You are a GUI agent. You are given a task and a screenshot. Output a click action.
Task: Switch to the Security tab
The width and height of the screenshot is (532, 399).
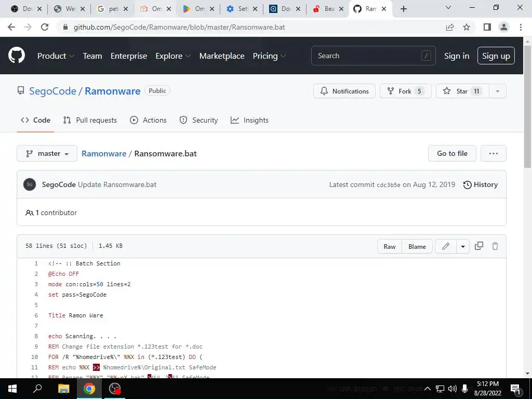[198, 120]
